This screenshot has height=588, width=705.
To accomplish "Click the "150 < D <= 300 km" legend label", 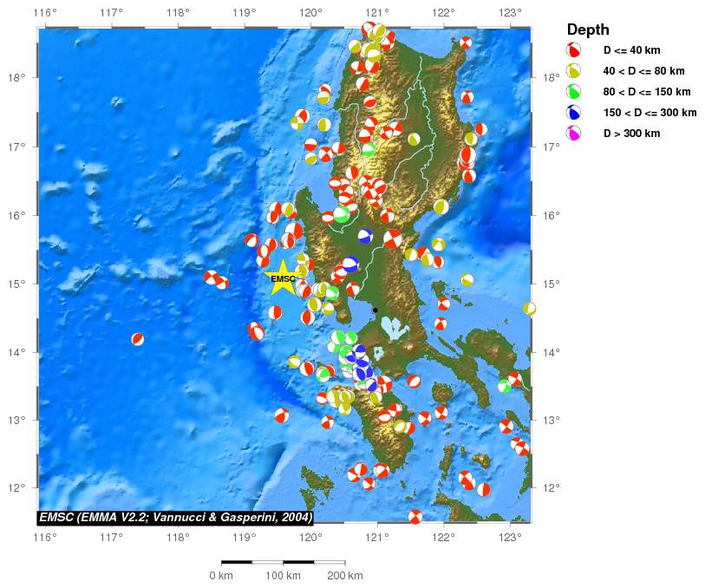I will click(650, 113).
